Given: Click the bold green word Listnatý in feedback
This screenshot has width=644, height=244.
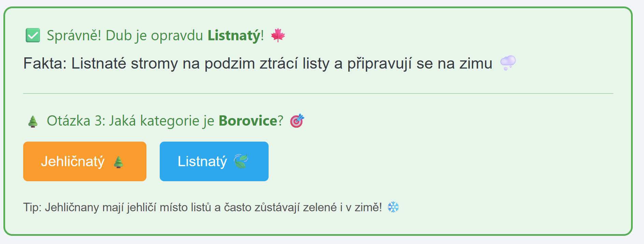Looking at the screenshot, I should tap(234, 35).
